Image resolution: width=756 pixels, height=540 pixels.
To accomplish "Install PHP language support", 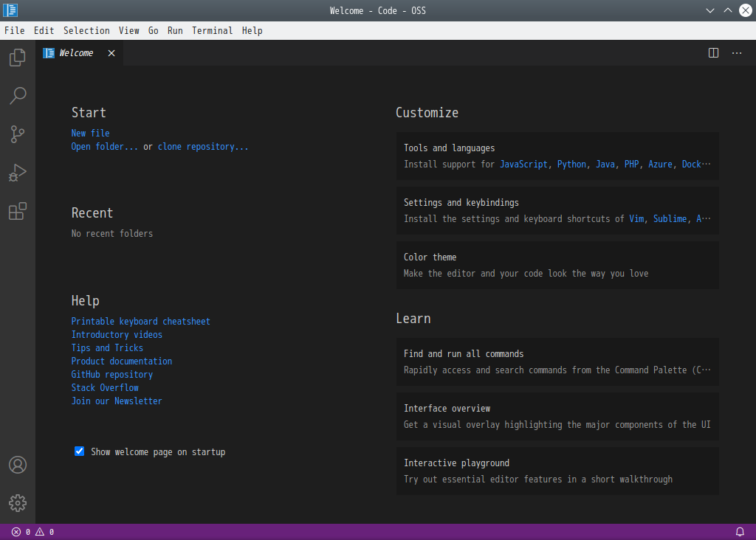I will [632, 165].
